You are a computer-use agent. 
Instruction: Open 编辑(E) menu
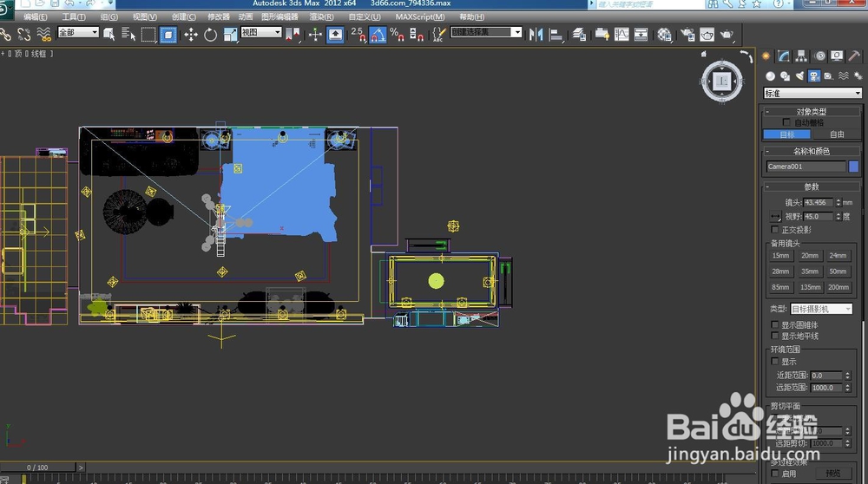[36, 17]
